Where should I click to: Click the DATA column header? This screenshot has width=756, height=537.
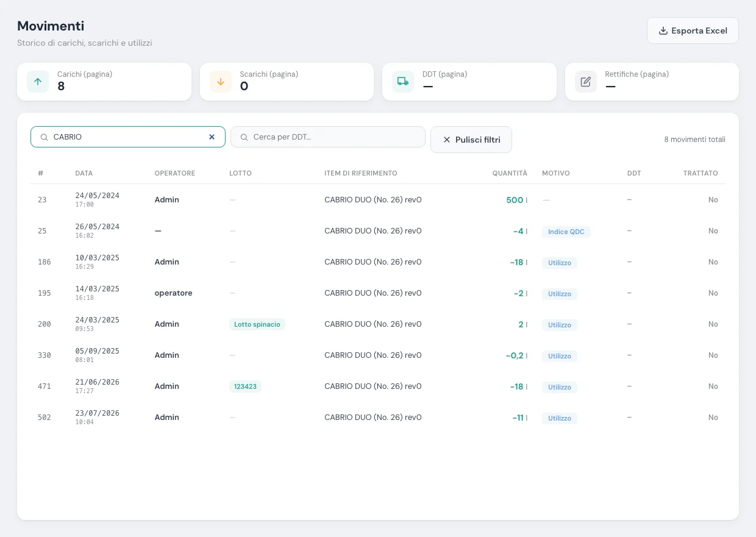click(84, 173)
